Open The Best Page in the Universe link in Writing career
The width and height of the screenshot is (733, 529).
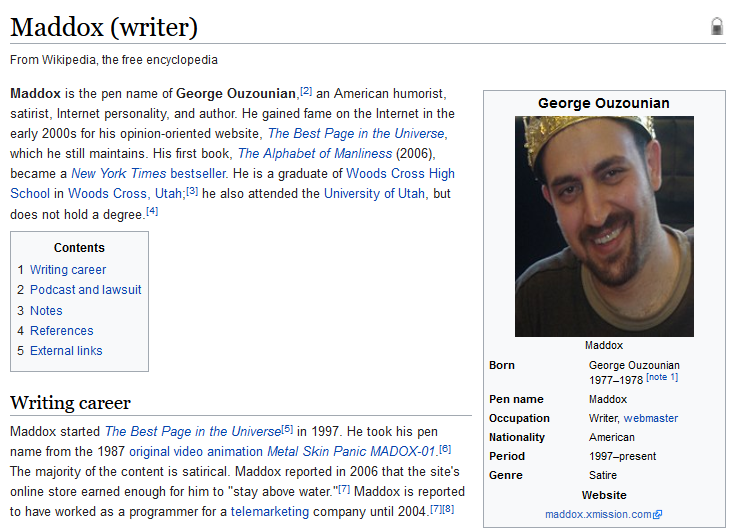coord(193,432)
